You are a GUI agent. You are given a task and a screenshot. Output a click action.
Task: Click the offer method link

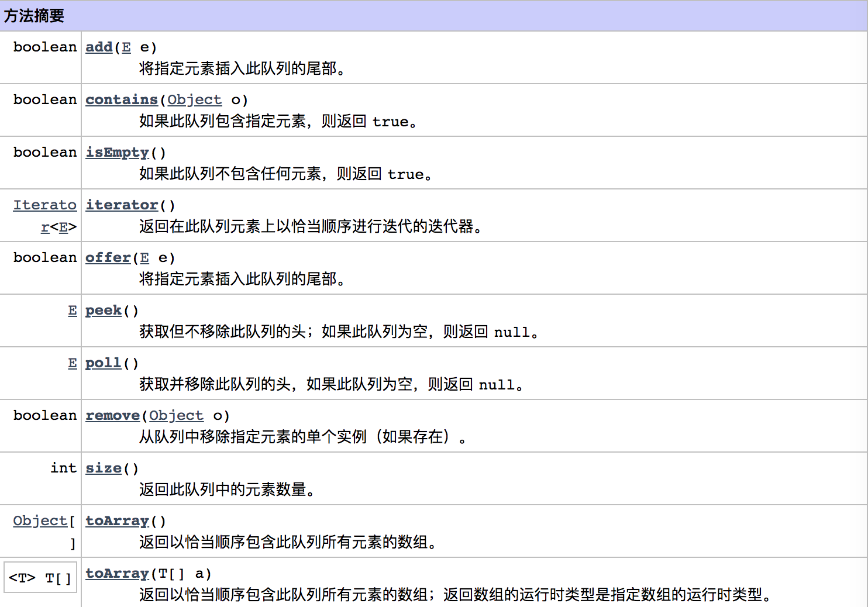(108, 257)
